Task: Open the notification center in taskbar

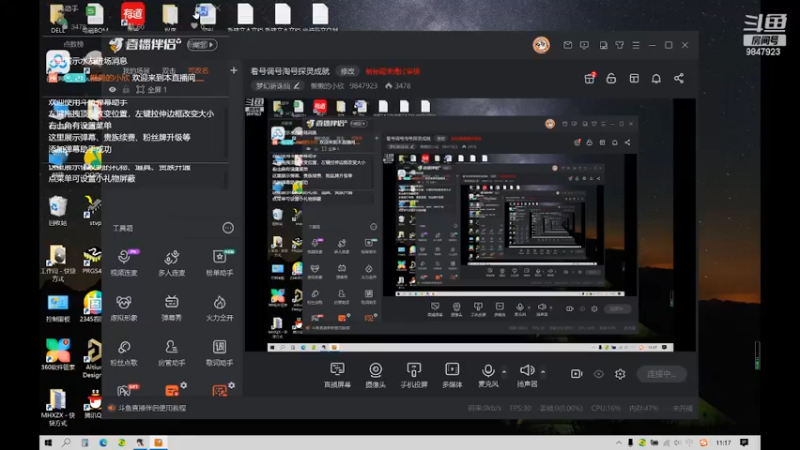Action: coord(744,442)
